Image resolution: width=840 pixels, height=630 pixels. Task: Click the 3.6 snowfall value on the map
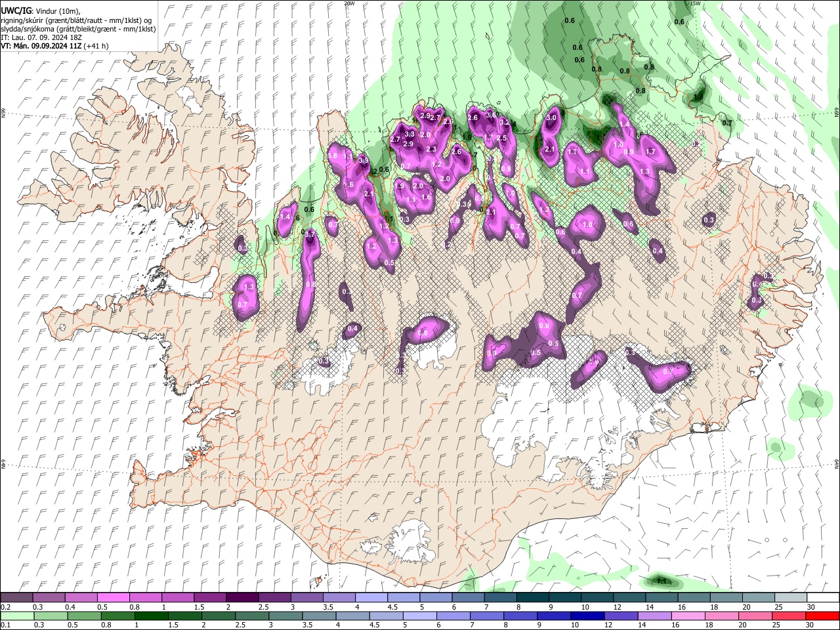491,115
